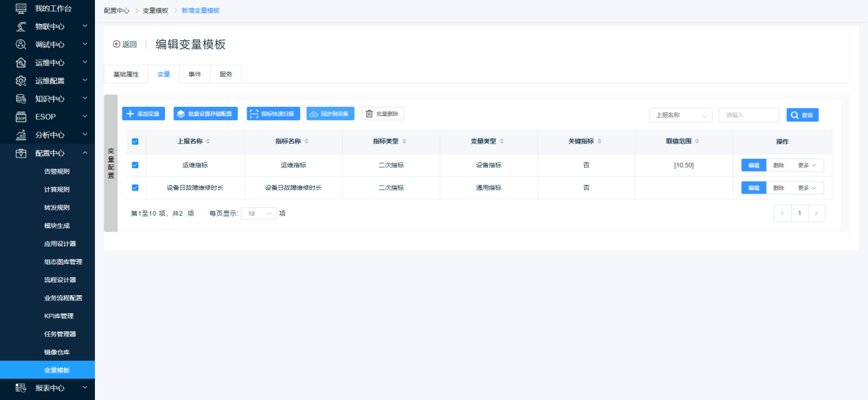Open the 上报名称 search field dropdown
868x400 pixels.
(x=680, y=115)
